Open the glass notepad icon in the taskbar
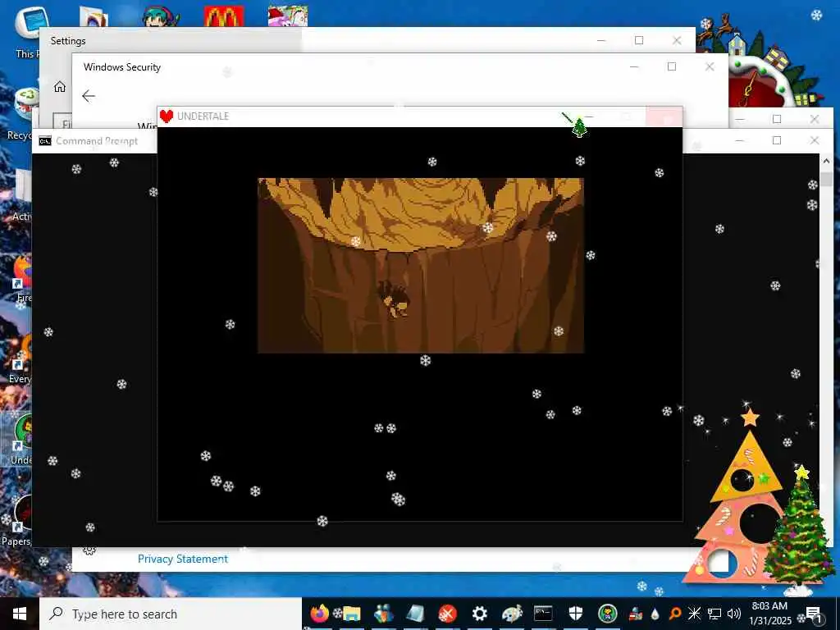Image resolution: width=840 pixels, height=630 pixels. (415, 614)
